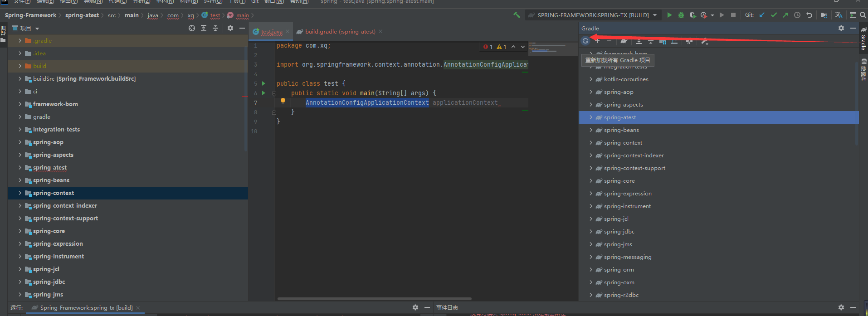
Task: Click the Execute Gradle Task elephant icon
Action: pyautogui.click(x=624, y=41)
